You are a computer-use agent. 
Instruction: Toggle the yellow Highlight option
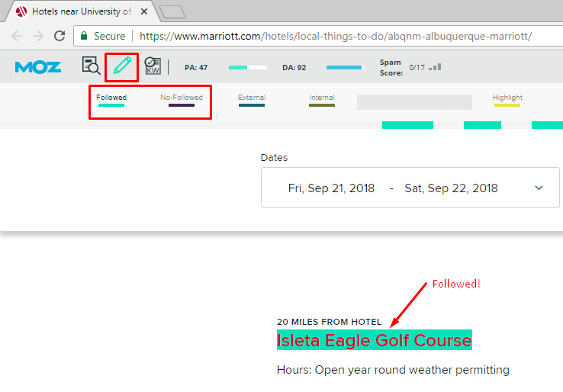[x=507, y=100]
